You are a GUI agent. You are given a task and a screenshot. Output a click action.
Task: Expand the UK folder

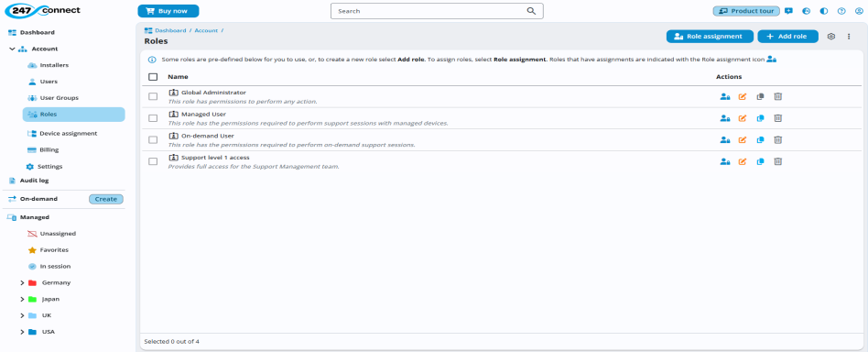tap(22, 315)
